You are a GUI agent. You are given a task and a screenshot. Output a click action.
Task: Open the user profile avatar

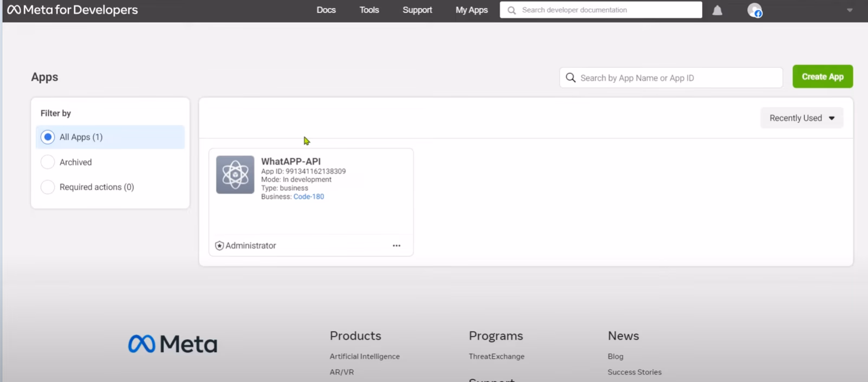[754, 10]
